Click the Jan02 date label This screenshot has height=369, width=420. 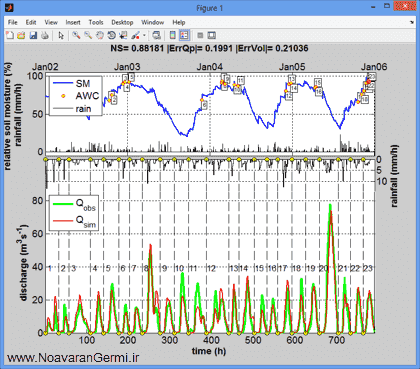click(x=45, y=67)
